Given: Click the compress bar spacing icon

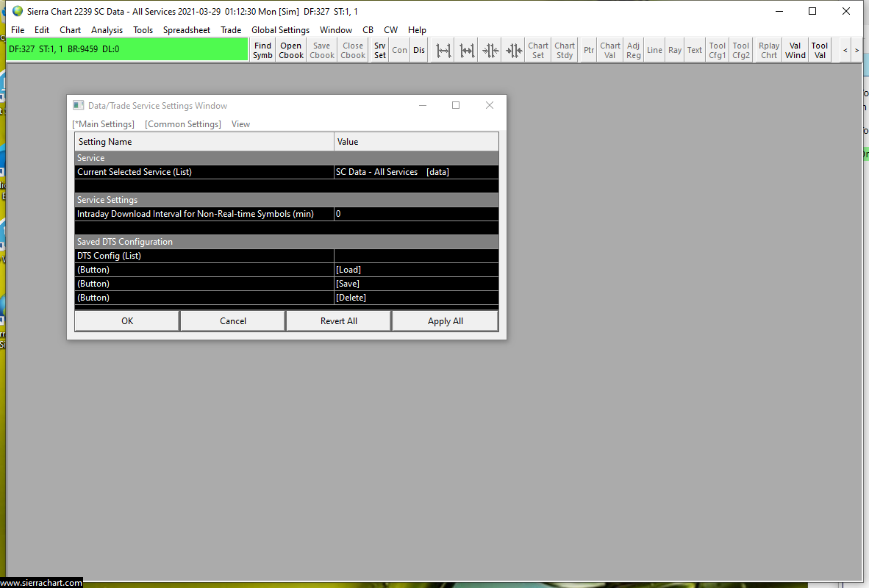Looking at the screenshot, I should (x=490, y=51).
